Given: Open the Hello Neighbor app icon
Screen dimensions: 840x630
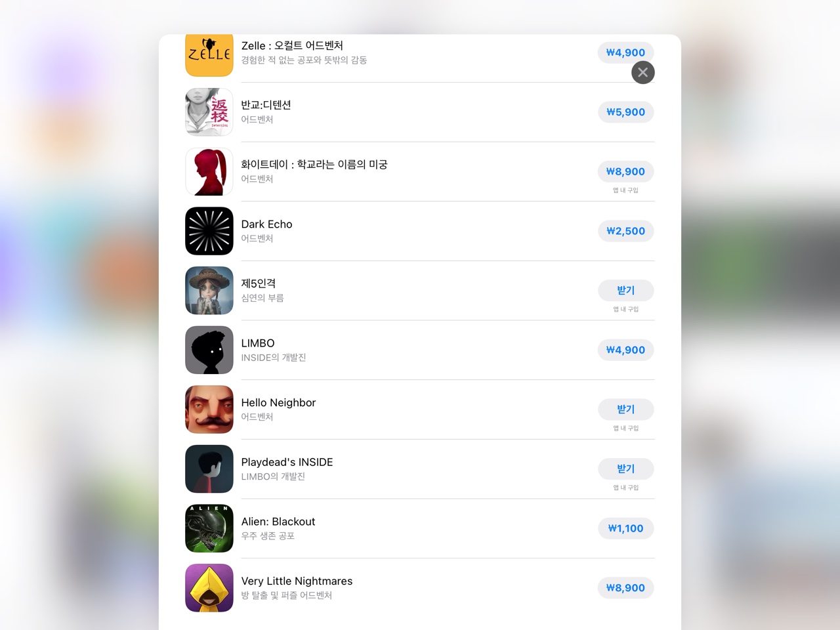Looking at the screenshot, I should tap(209, 409).
